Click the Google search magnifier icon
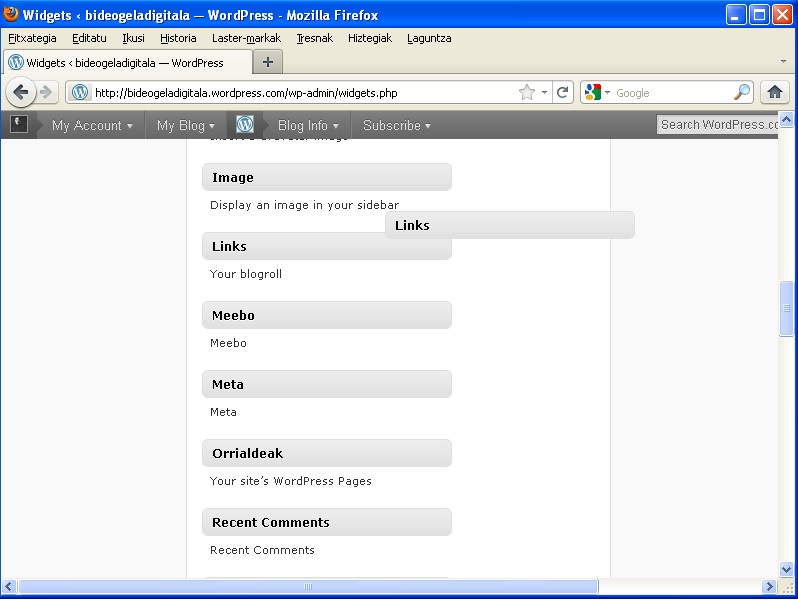This screenshot has height=600, width=798. pyautogui.click(x=742, y=92)
